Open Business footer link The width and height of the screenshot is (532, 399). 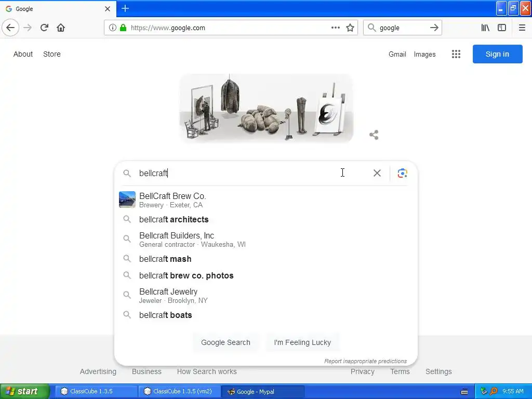click(x=147, y=371)
